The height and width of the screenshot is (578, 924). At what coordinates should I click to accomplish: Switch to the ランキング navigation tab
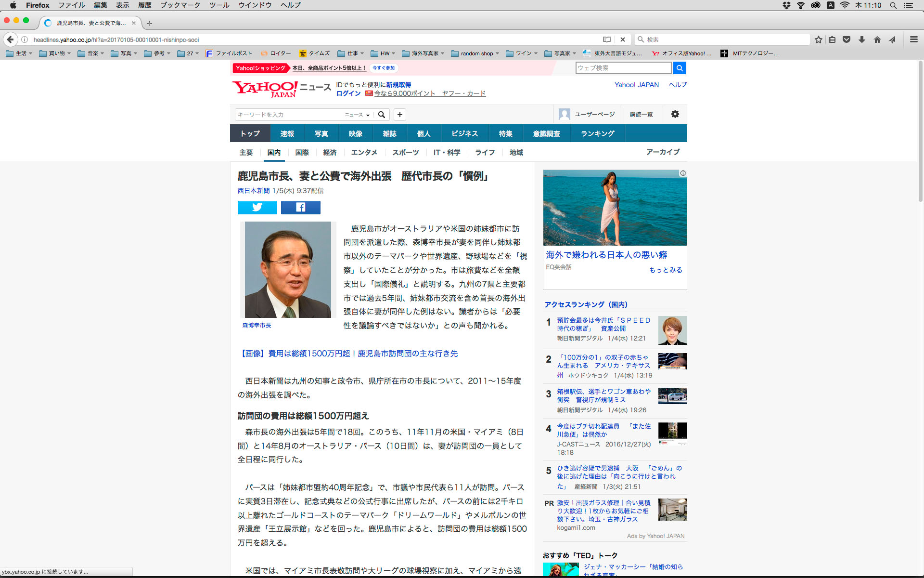coord(597,133)
